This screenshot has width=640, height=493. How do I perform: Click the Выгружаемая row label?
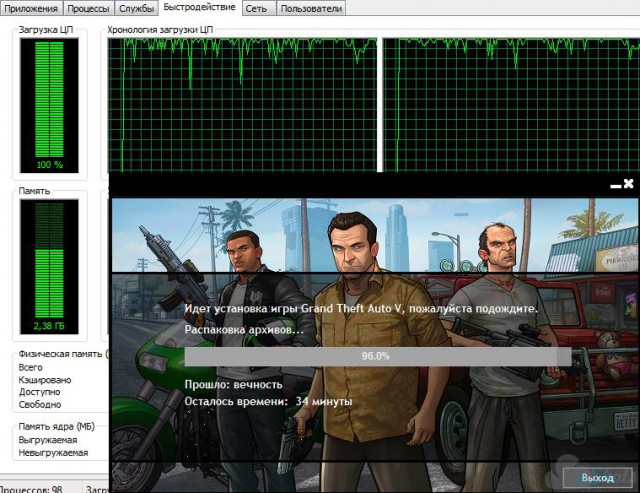pos(48,440)
